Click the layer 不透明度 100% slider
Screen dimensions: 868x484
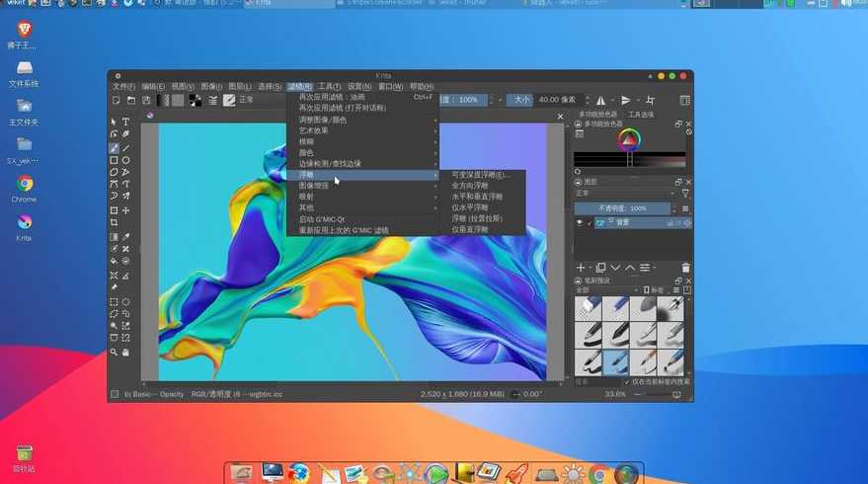click(622, 208)
